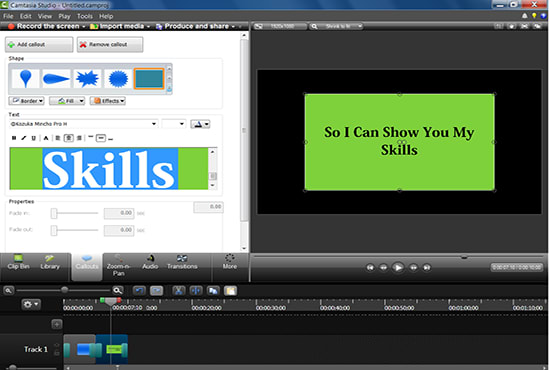Open the File menu
This screenshot has width=550, height=370.
[x=8, y=16]
